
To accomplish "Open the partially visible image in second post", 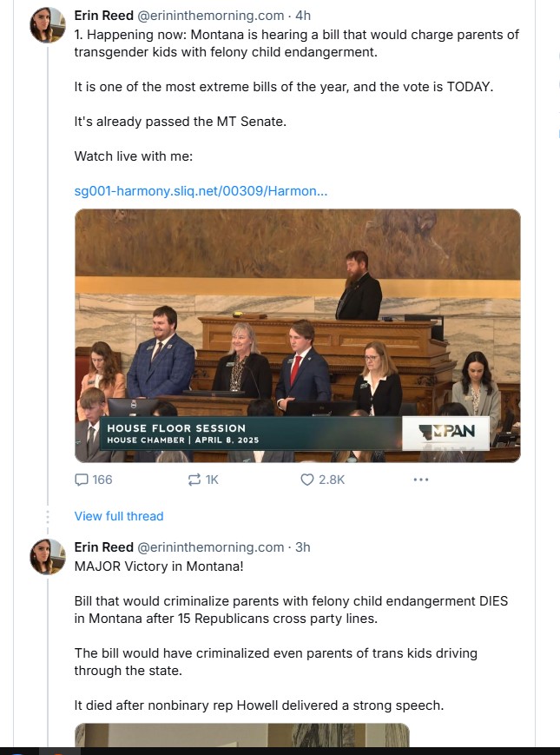I will 241,735.
